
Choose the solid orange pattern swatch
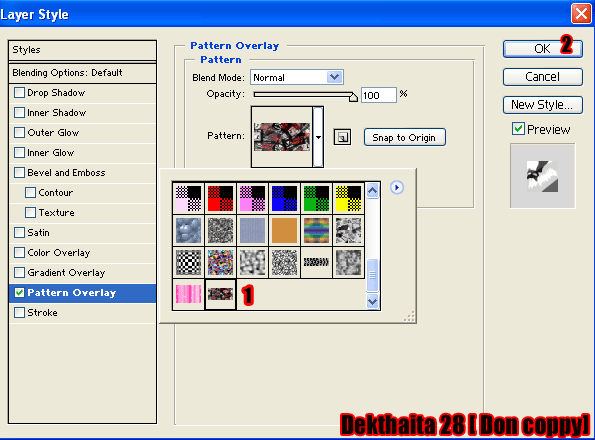point(284,230)
